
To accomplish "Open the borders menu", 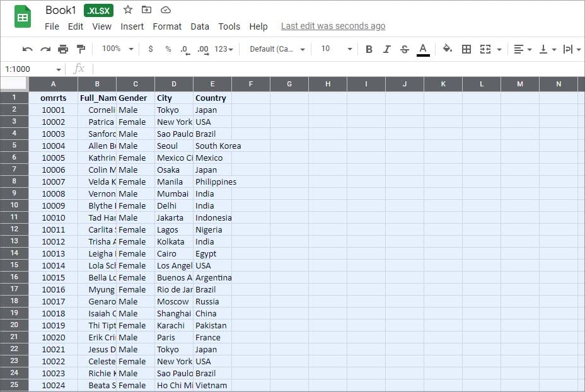I will tap(466, 49).
